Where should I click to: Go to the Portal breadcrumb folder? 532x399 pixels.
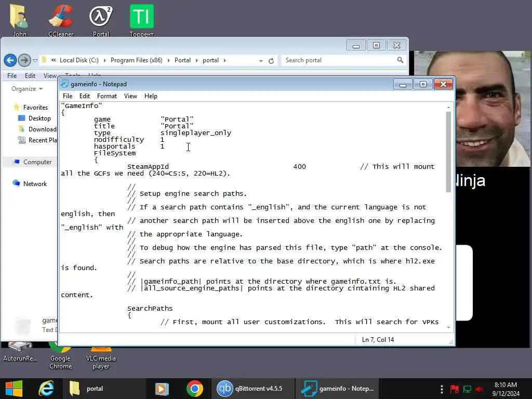(182, 60)
